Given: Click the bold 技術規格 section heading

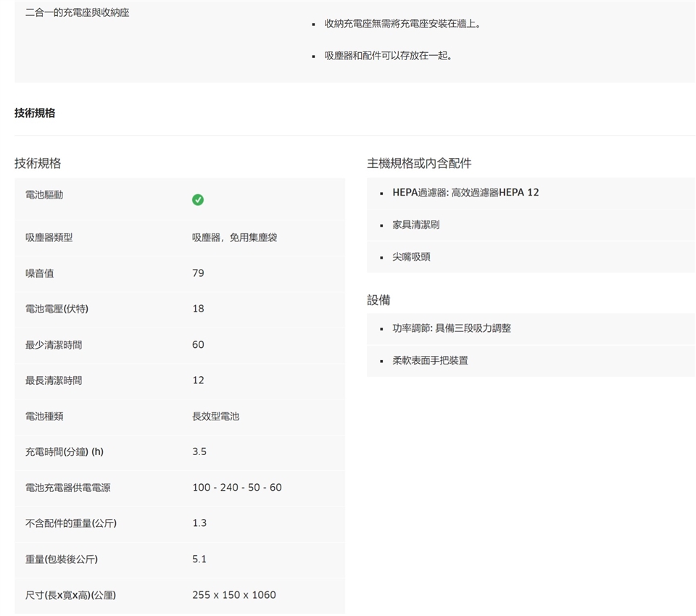Looking at the screenshot, I should click(35, 113).
